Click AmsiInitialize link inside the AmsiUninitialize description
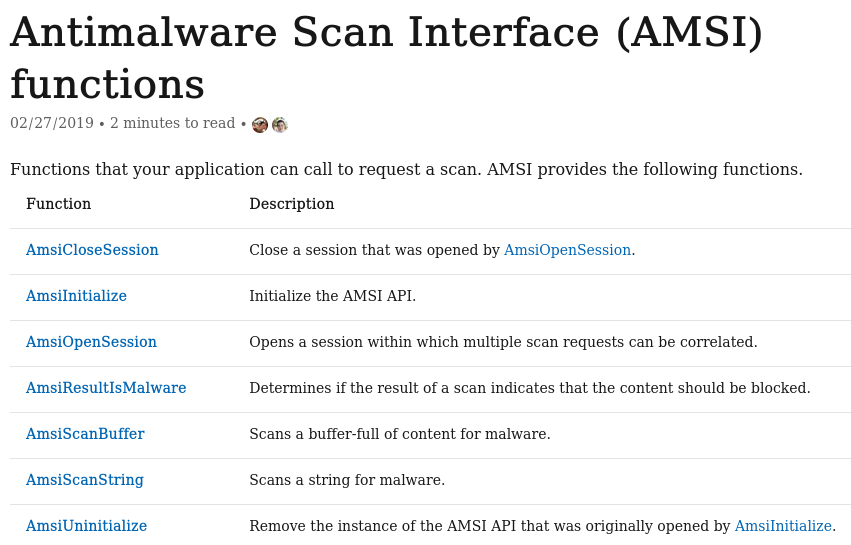Image resolution: width=851 pixels, height=545 pixels. [783, 526]
